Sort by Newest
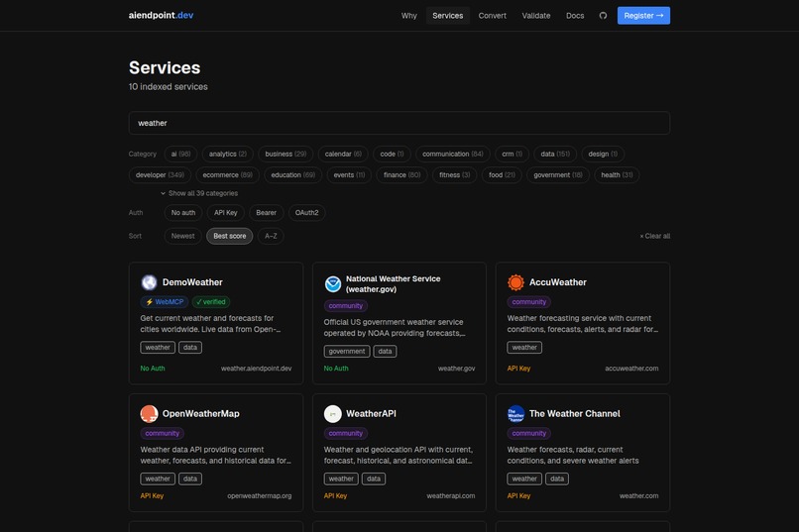Image resolution: width=799 pixels, height=532 pixels. click(x=183, y=236)
